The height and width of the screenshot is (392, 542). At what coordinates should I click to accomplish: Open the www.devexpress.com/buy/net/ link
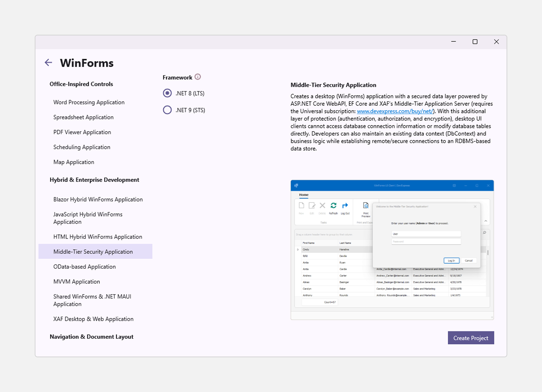395,111
